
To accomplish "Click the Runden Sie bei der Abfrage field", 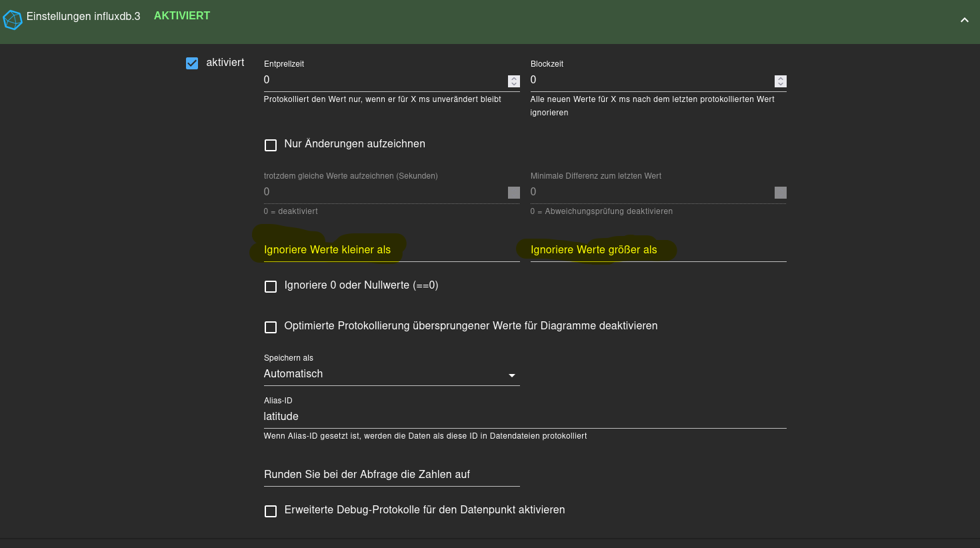I will point(392,475).
